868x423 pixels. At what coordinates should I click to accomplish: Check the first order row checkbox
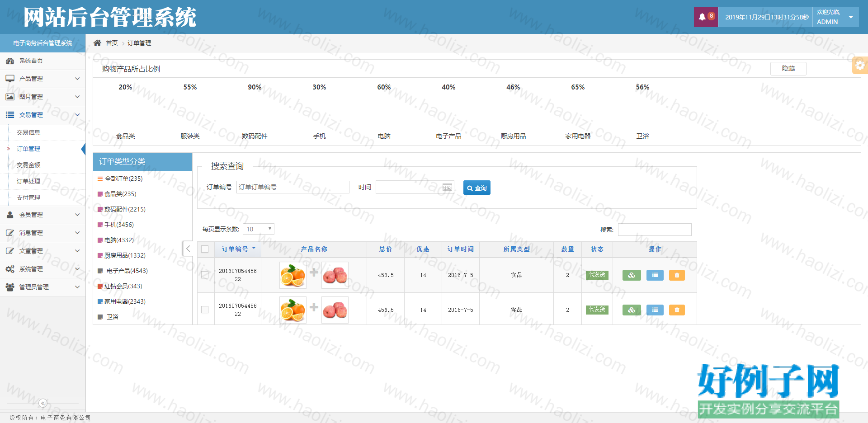coord(205,275)
